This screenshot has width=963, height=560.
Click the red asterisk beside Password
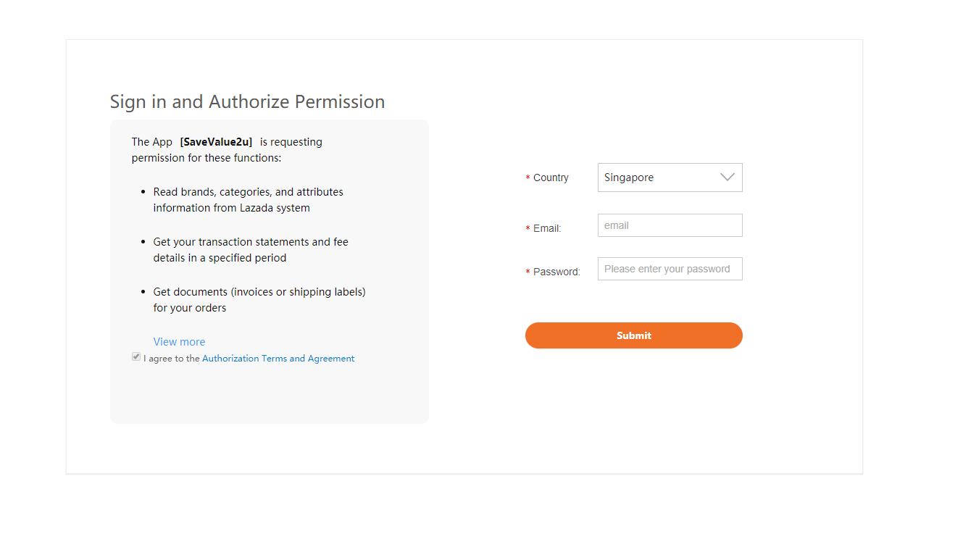point(528,273)
